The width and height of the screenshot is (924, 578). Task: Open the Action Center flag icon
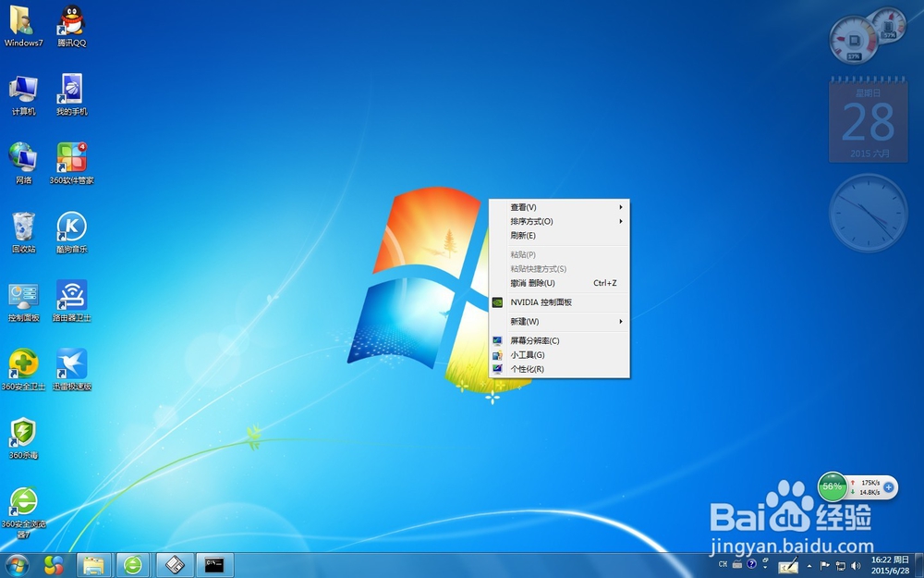(x=825, y=566)
